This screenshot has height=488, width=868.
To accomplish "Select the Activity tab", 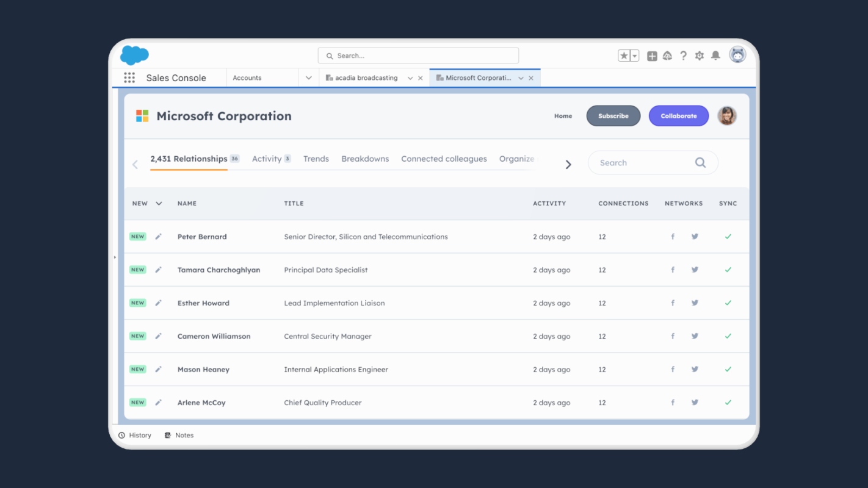I will [x=271, y=159].
